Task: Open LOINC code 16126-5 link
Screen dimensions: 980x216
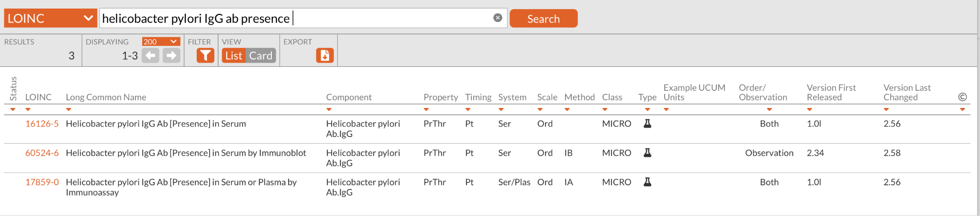Action: pyautogui.click(x=42, y=123)
